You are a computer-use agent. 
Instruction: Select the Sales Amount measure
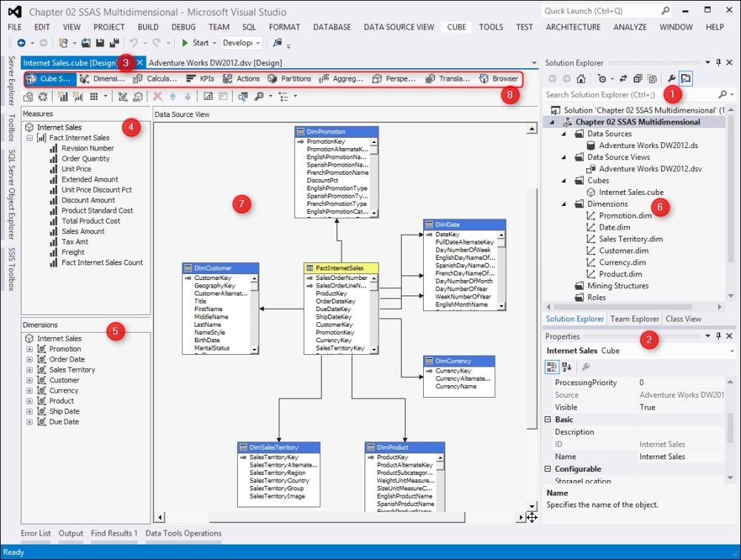point(83,232)
